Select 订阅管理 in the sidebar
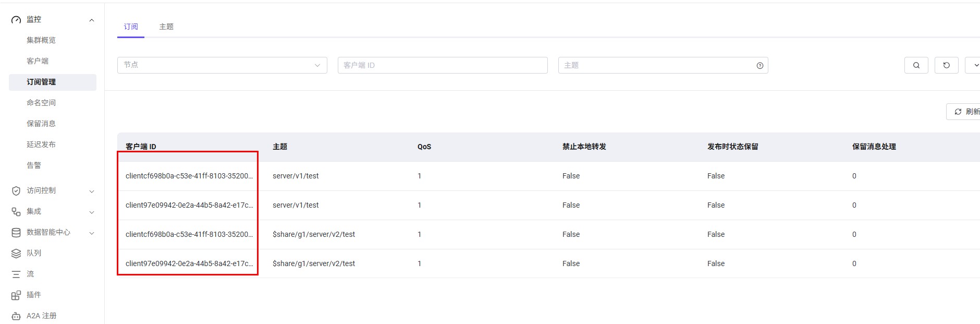The image size is (980, 324). tap(53, 82)
